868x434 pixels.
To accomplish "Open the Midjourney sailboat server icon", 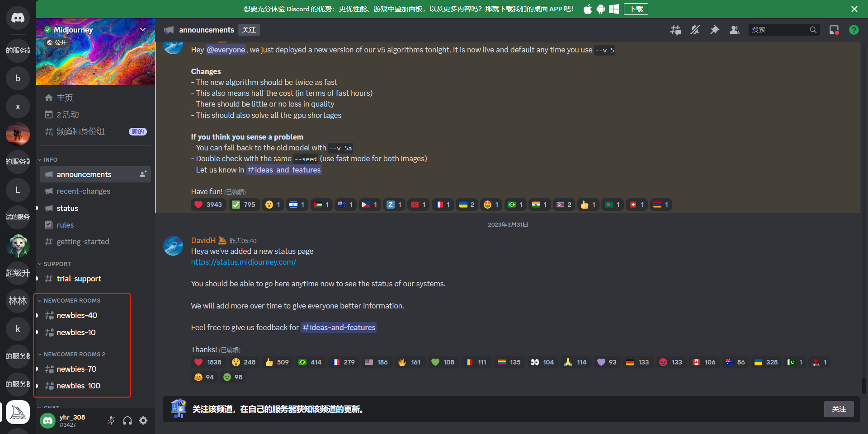I will click(18, 412).
